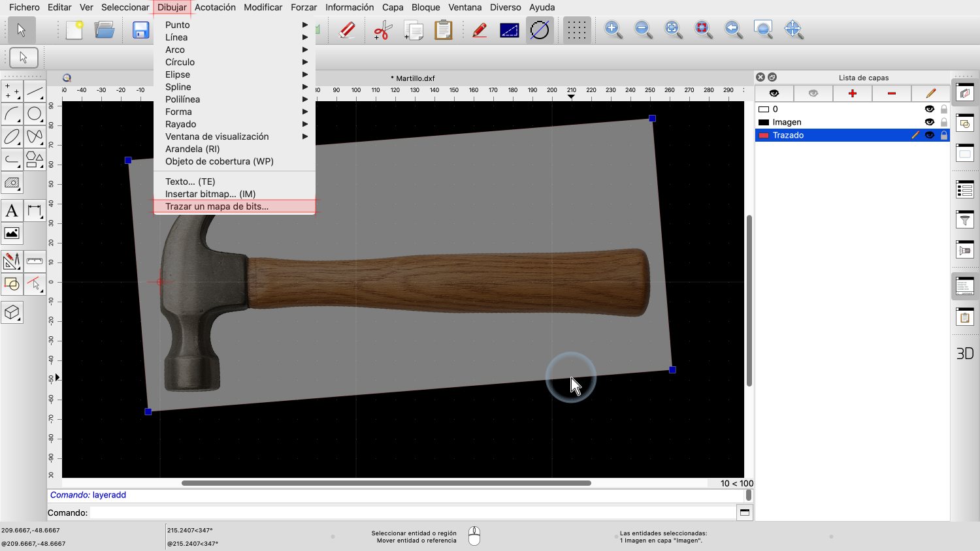Click the Paste clipboard icon
980x551 pixels.
coord(444,30)
